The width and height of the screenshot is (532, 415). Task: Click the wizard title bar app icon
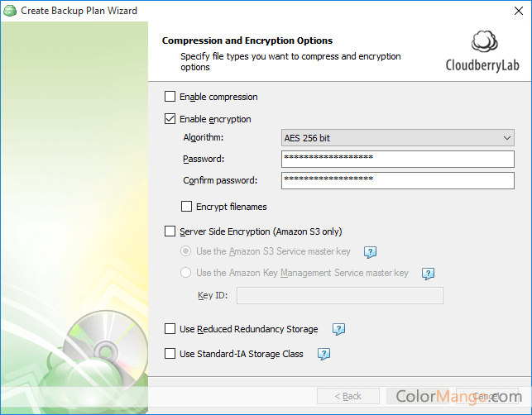(10, 11)
